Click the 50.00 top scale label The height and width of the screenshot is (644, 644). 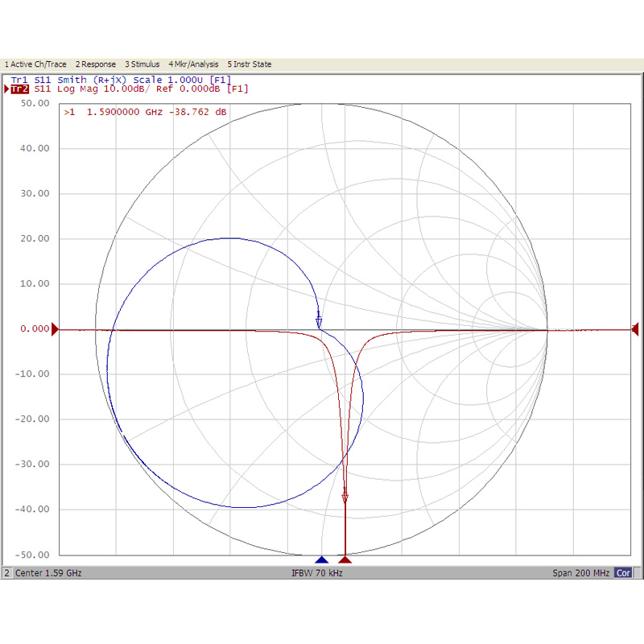pyautogui.click(x=35, y=103)
